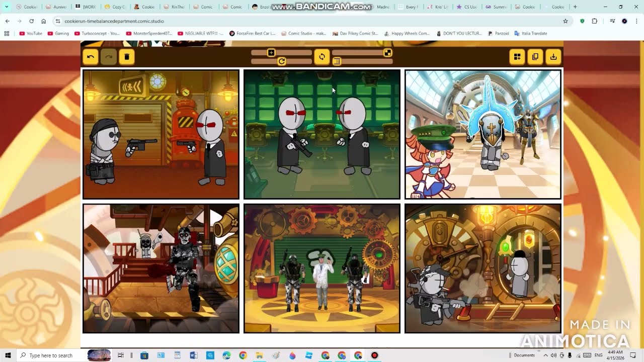This screenshot has width=644, height=362.
Task: Open the add panels grid button
Action: point(517,57)
